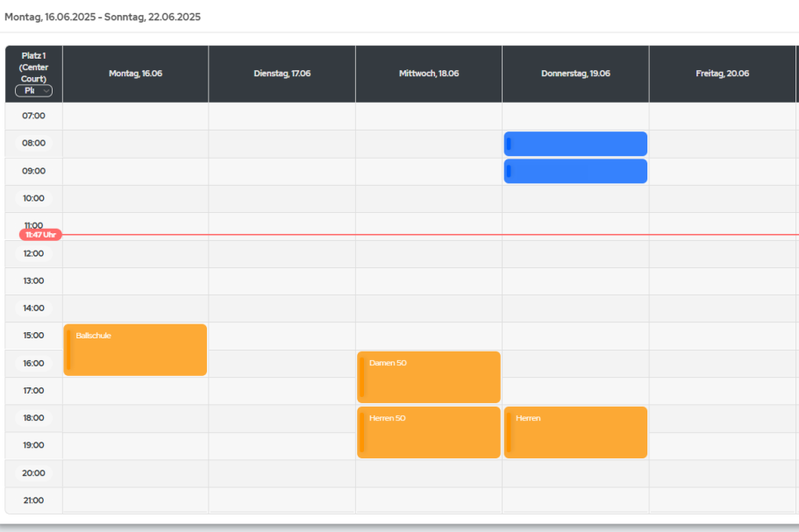Click the 07:00 time row label
799x532 pixels.
tap(33, 116)
